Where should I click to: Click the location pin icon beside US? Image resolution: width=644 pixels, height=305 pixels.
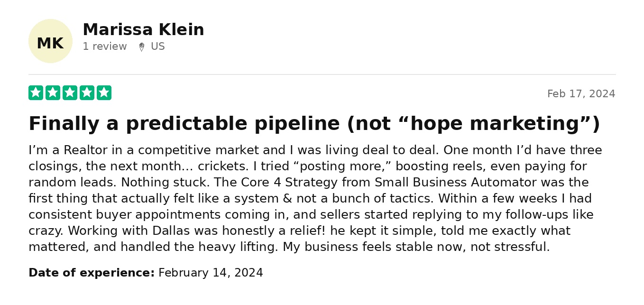click(141, 47)
